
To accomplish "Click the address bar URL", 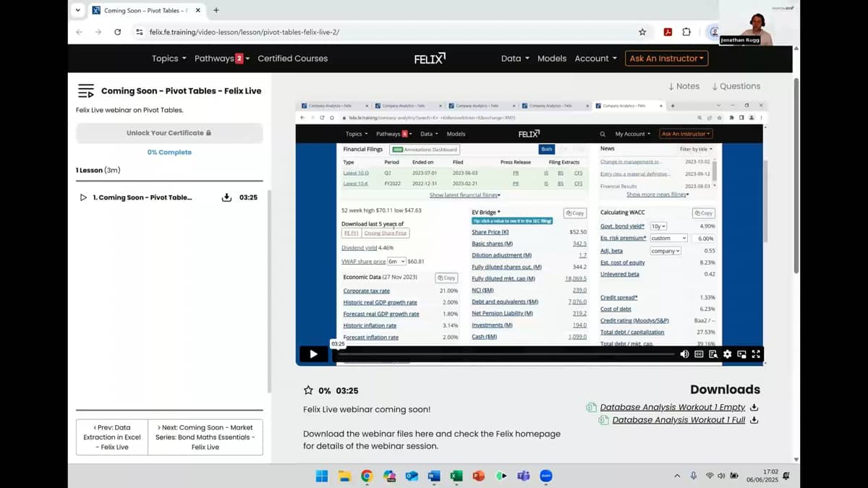I will tap(244, 32).
